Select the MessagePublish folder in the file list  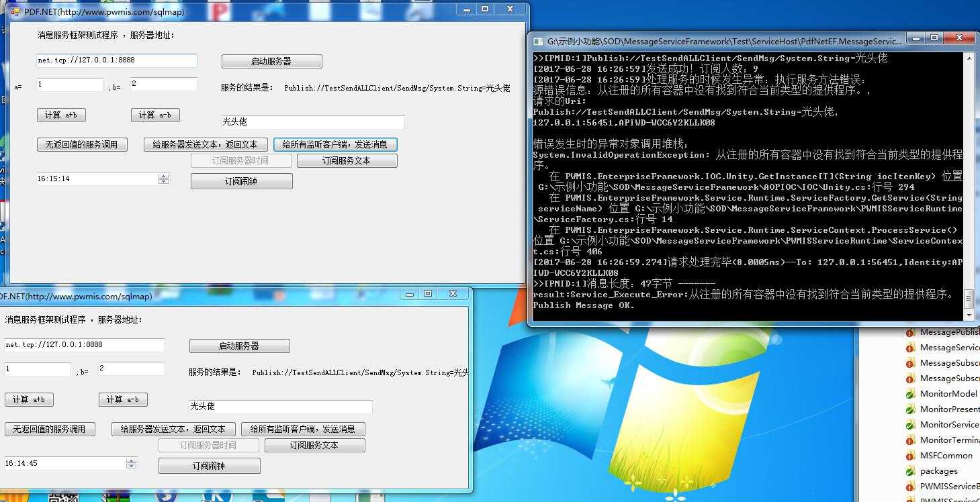[x=943, y=332]
